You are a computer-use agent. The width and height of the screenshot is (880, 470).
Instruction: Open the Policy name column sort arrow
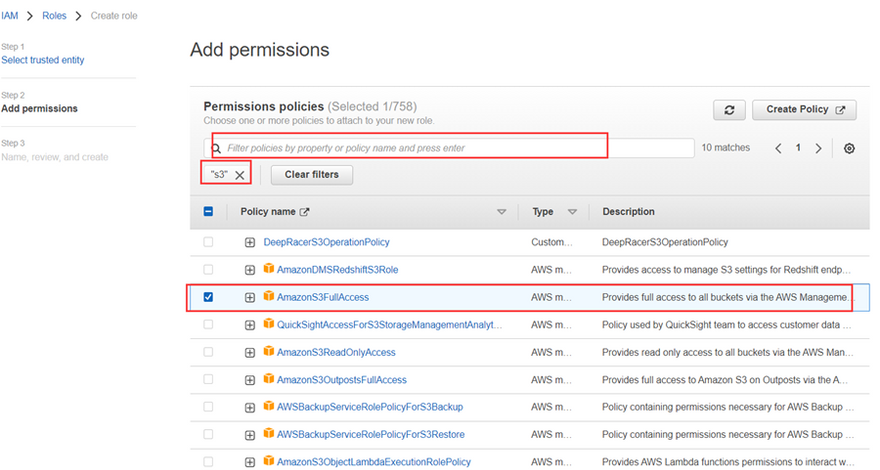(x=502, y=212)
